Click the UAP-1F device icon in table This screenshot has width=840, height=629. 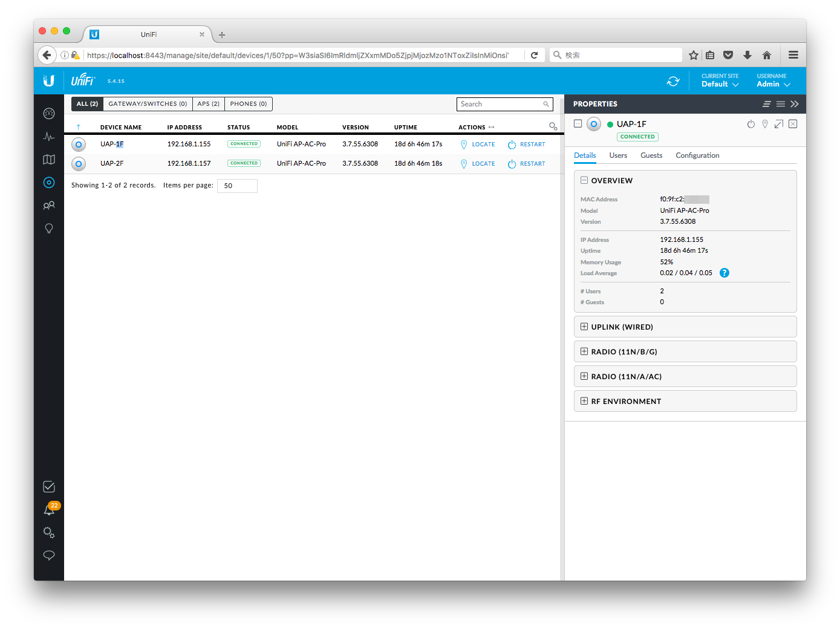click(x=79, y=145)
